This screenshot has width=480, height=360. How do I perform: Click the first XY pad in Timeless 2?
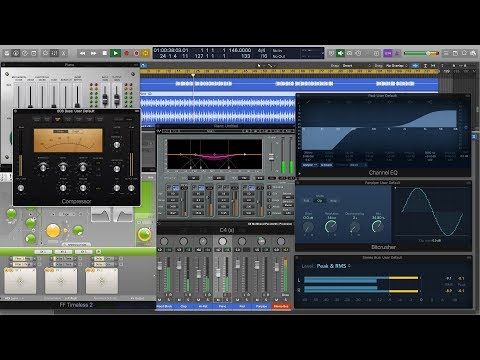coord(20,281)
